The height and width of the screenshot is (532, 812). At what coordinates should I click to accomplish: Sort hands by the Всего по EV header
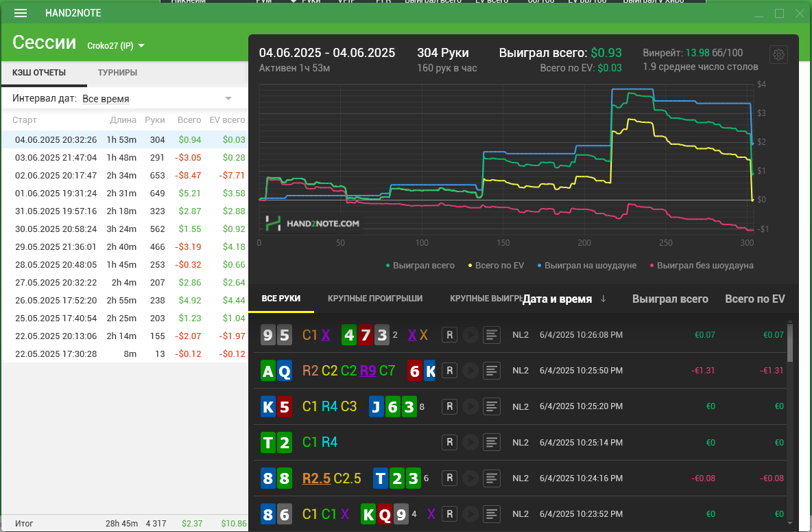pos(755,299)
